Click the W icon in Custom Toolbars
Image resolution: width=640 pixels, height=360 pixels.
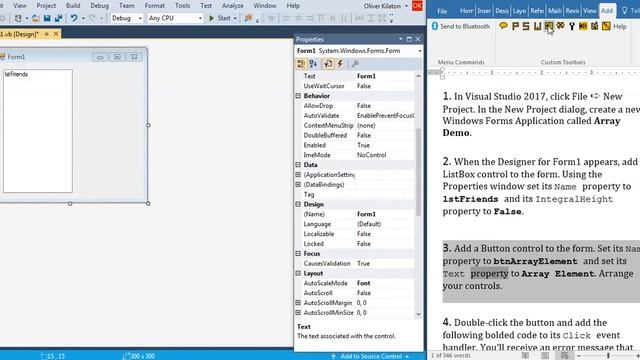pos(538,26)
